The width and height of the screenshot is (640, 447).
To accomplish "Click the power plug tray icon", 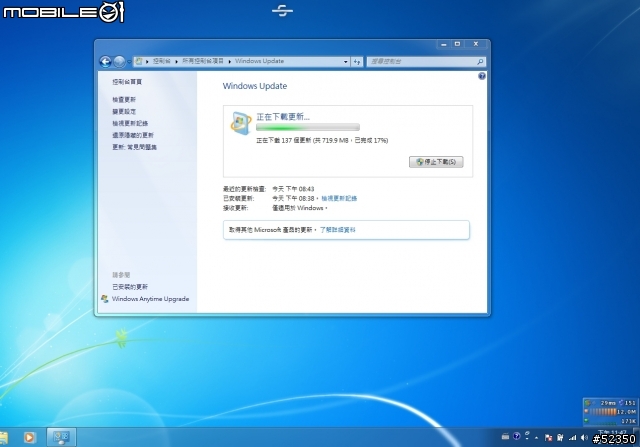I will click(x=560, y=438).
